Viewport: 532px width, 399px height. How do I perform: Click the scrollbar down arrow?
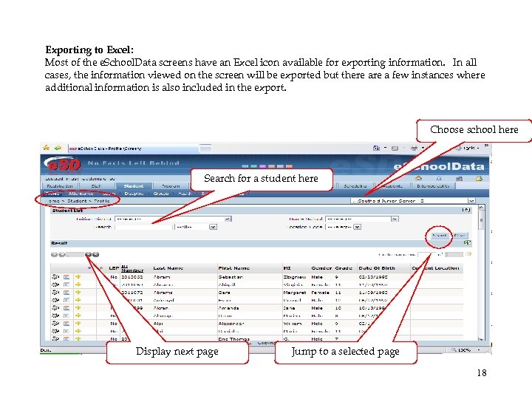click(481, 338)
